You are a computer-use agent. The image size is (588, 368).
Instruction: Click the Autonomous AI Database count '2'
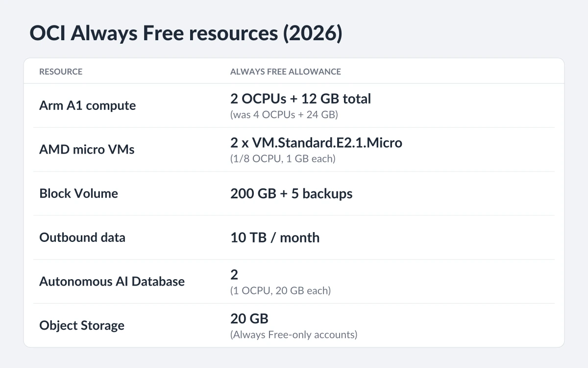234,275
